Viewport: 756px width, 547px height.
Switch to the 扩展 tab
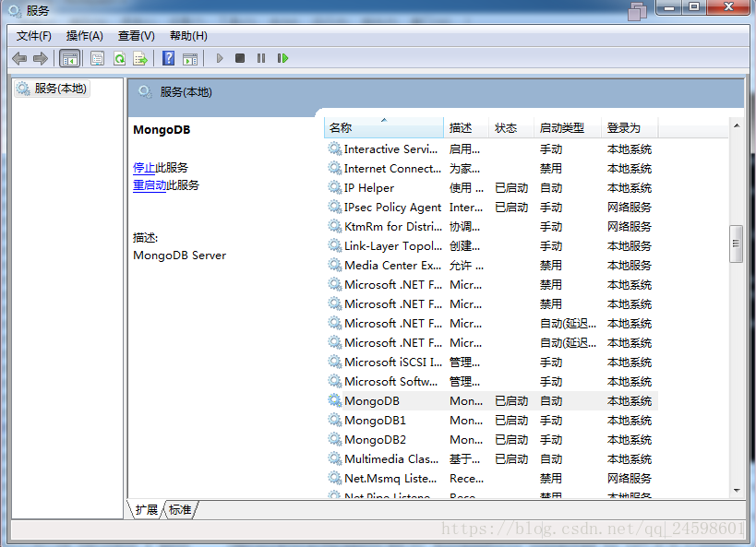point(146,509)
